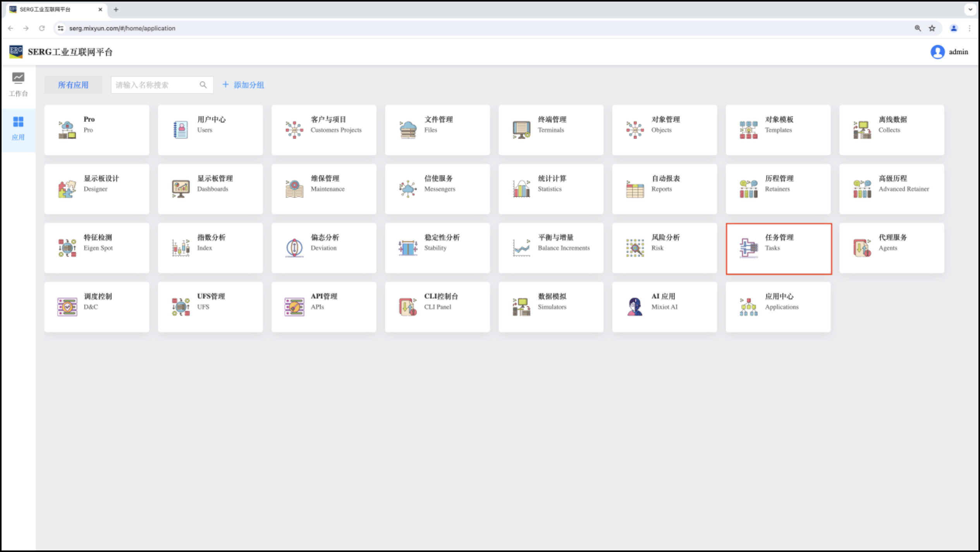
Task: Launch the CLI Panel (CLI控制台) icon
Action: point(407,307)
